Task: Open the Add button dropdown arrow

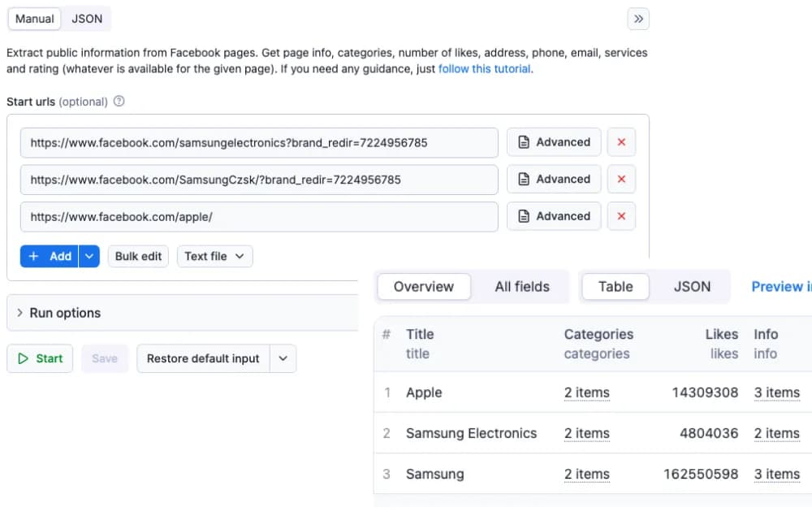Action: (x=89, y=257)
